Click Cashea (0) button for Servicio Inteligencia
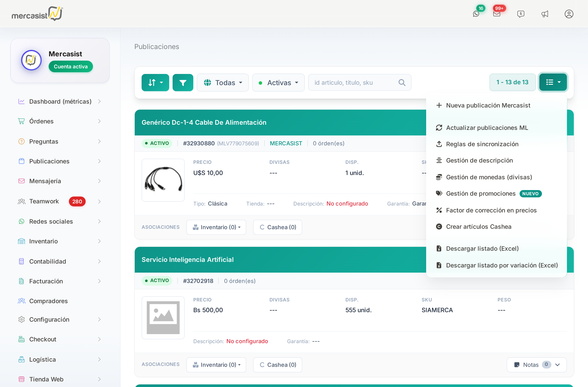 pos(277,365)
